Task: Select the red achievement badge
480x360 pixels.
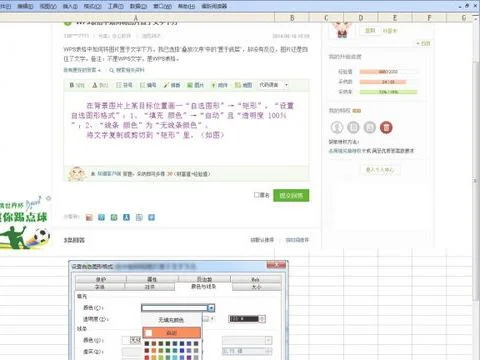Action: (386, 127)
